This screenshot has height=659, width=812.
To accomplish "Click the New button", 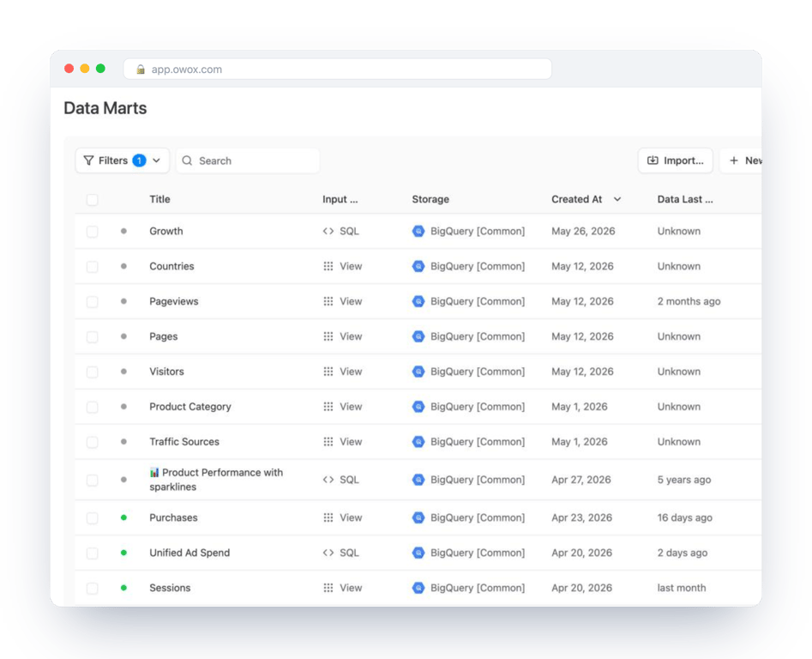I will click(x=742, y=160).
